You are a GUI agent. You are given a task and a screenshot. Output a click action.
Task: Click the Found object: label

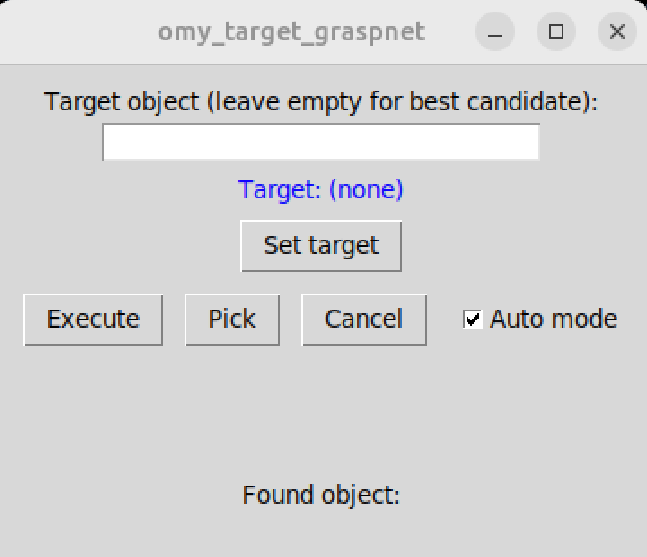point(321,495)
